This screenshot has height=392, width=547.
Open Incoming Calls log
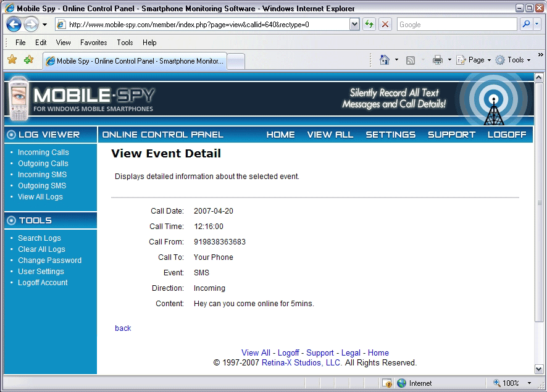[43, 152]
